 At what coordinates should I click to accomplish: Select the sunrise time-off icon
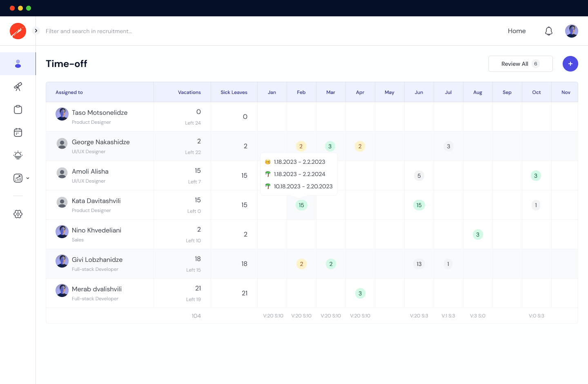[x=18, y=155]
